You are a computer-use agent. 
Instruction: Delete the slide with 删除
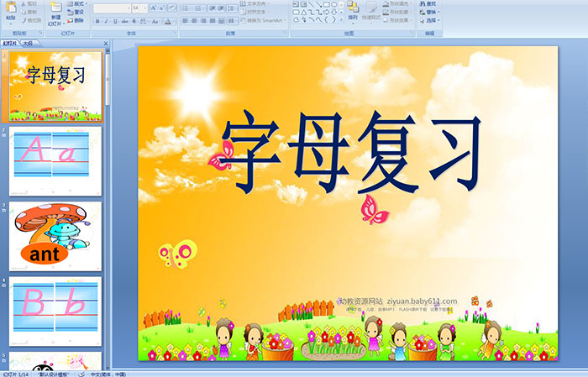[x=76, y=20]
